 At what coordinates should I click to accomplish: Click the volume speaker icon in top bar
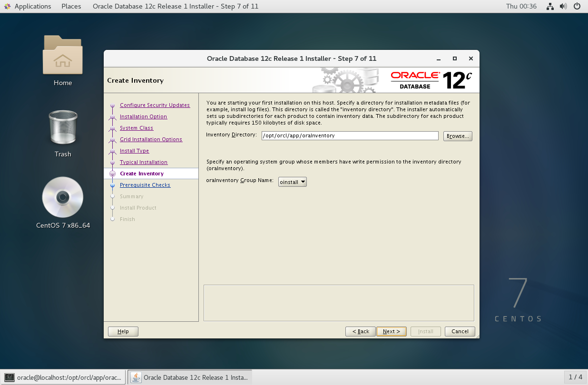563,6
